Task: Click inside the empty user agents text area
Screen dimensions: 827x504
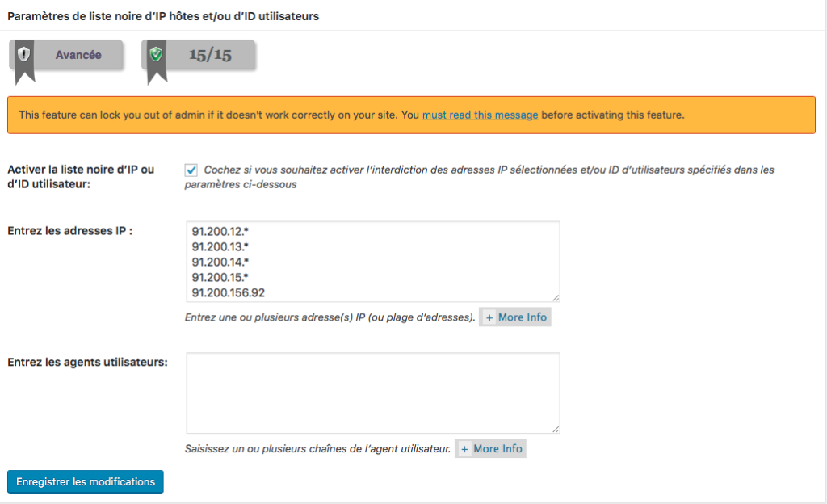Action: coord(372,393)
